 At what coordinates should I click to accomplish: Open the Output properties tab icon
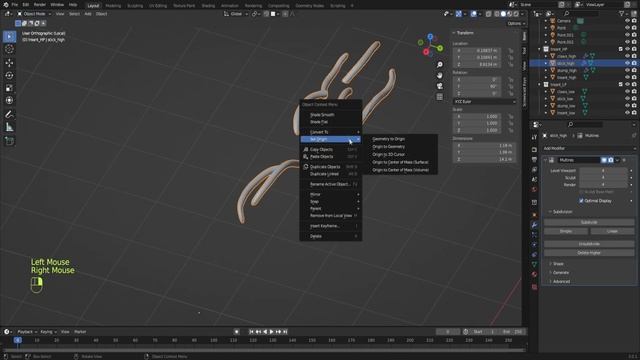[x=534, y=160]
